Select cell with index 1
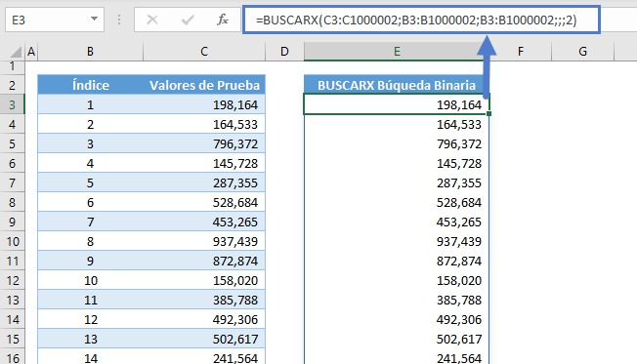The image size is (637, 364). (90, 104)
